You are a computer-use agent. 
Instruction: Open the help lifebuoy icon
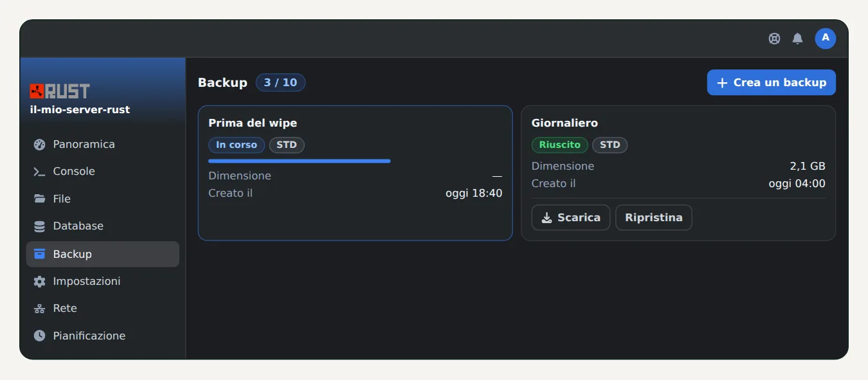tap(774, 39)
